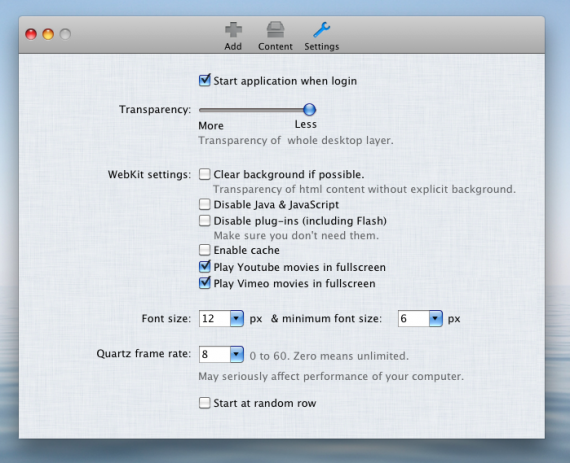This screenshot has height=463, width=570.
Task: Expand the Font size dropdown arrow
Action: 237,319
